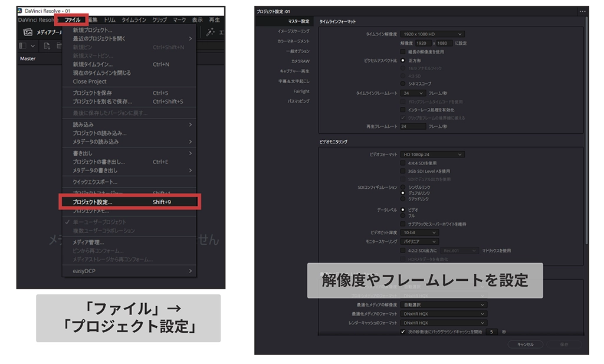Open the トリム menu in the menu bar
This screenshot has width=604, height=364.
coord(110,20)
